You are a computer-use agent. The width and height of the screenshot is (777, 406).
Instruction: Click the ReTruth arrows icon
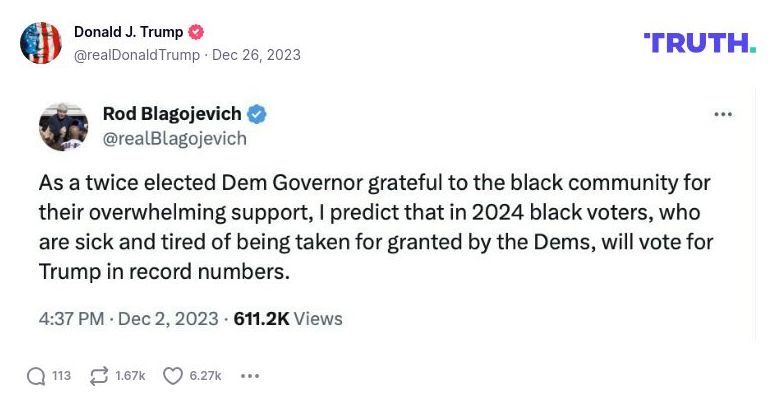(99, 376)
